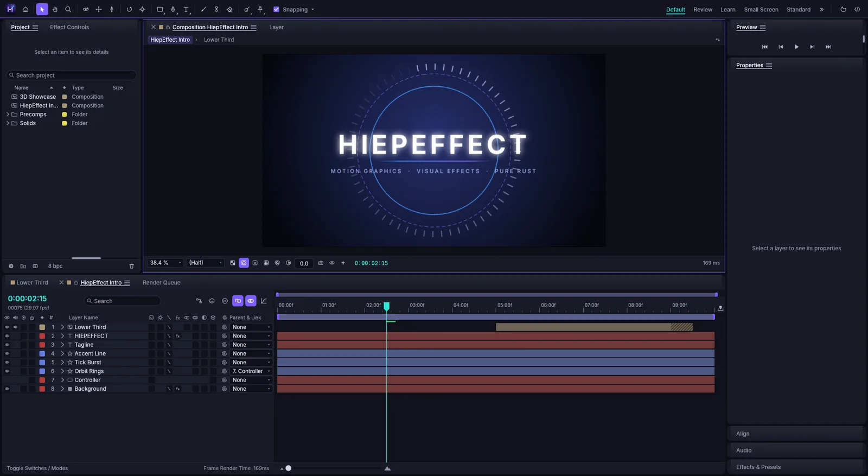Expand the Solids folder
This screenshot has height=476, width=868.
(8, 123)
